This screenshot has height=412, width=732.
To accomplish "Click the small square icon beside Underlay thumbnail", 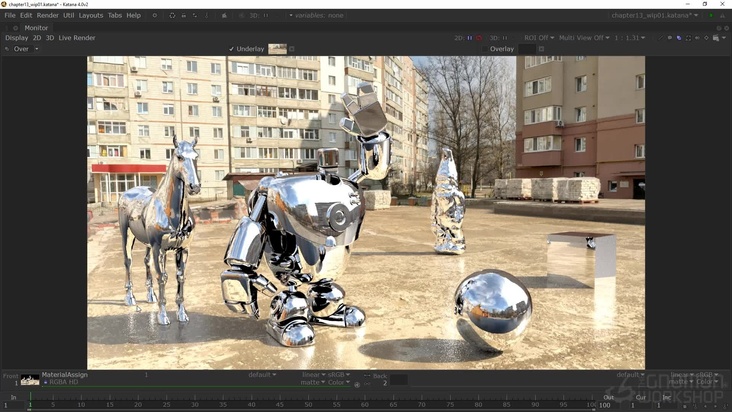I will 292,49.
